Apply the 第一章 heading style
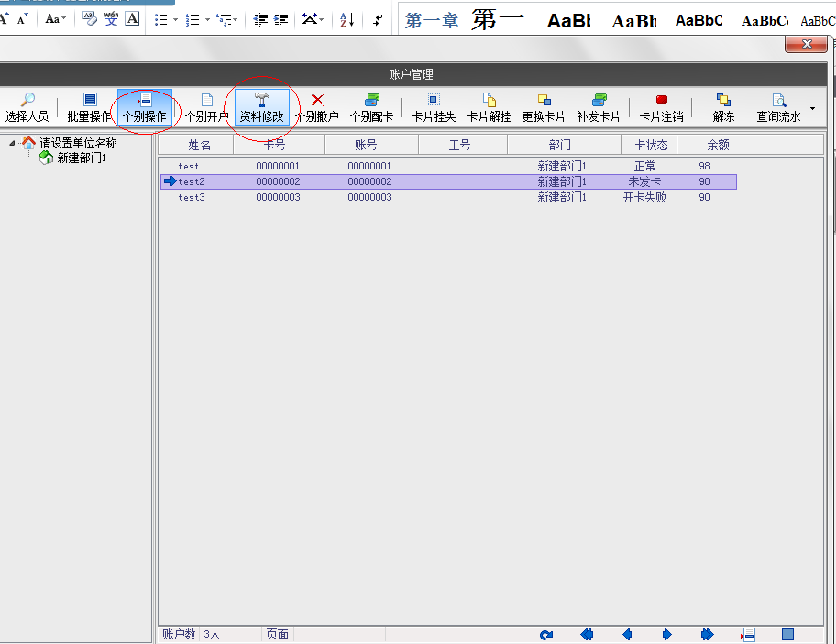 pyautogui.click(x=432, y=20)
